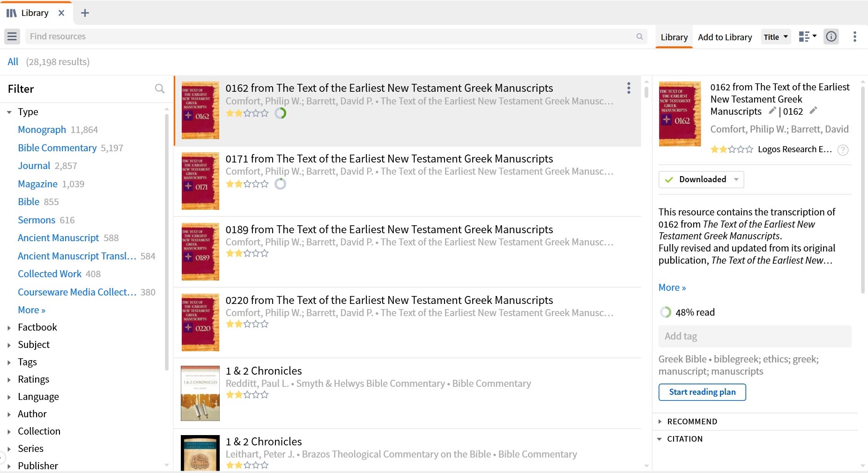Click the search magnifier in Find resources
Image resolution: width=868 pixels, height=473 pixels.
pyautogui.click(x=639, y=37)
